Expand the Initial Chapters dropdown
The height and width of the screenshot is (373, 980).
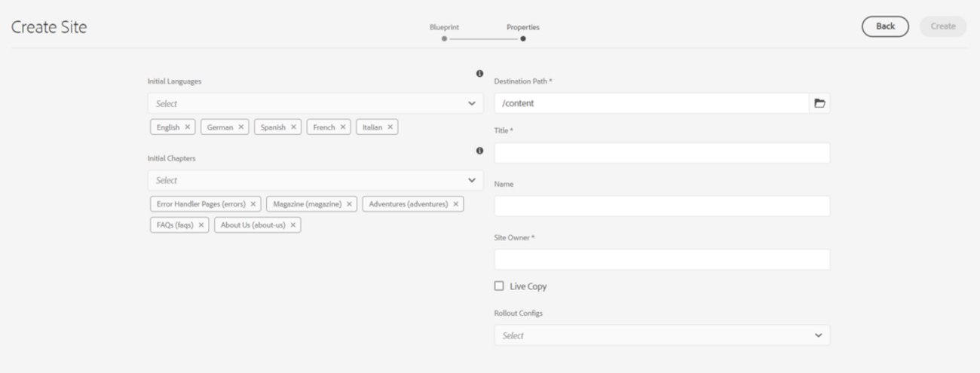(x=471, y=180)
